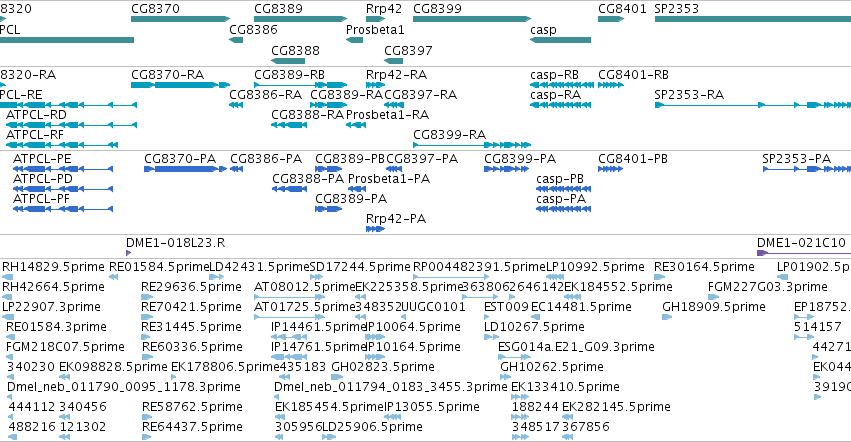This screenshot has height=442, width=851.
Task: Click the SP2353 gene label
Action: pyautogui.click(x=677, y=9)
